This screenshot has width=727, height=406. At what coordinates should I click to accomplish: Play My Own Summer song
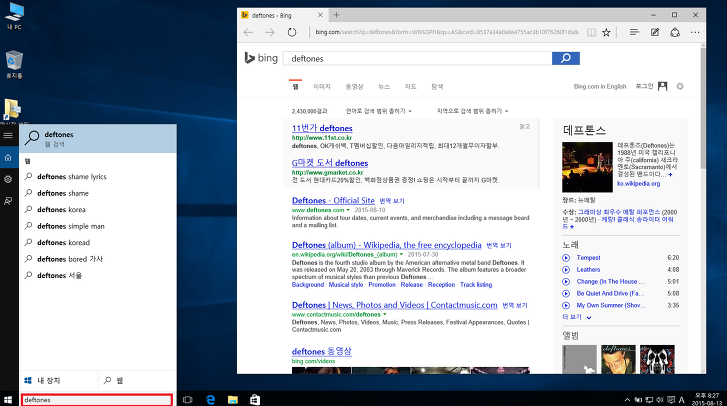point(566,305)
